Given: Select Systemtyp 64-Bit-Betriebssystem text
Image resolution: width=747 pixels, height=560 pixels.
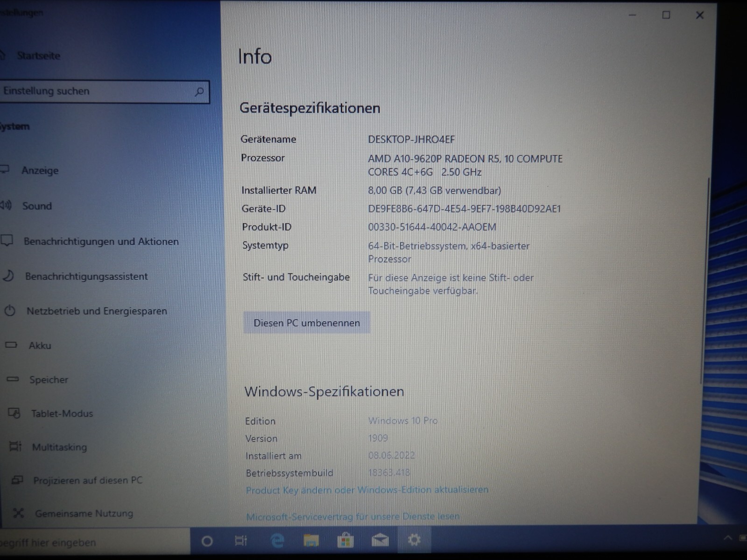Looking at the screenshot, I should point(449,252).
